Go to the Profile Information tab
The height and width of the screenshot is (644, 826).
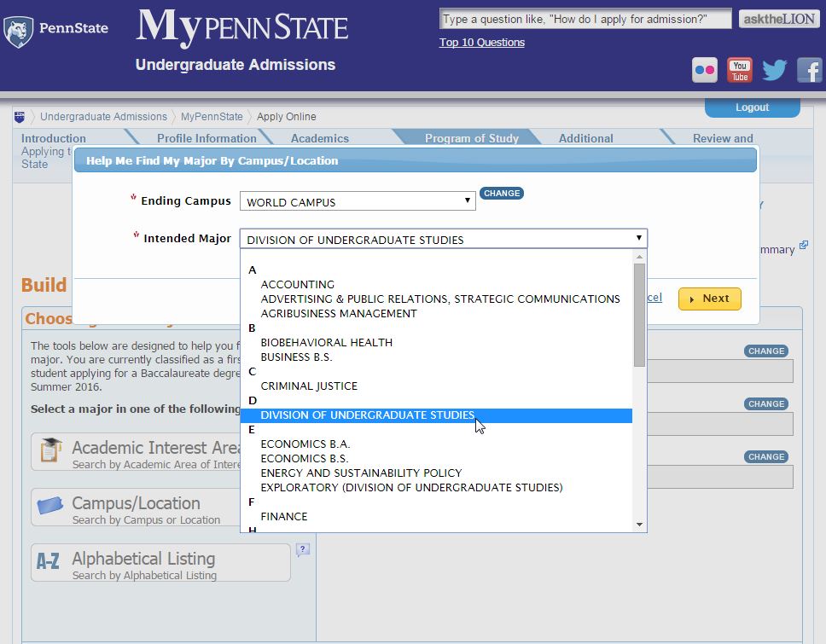coord(206,138)
